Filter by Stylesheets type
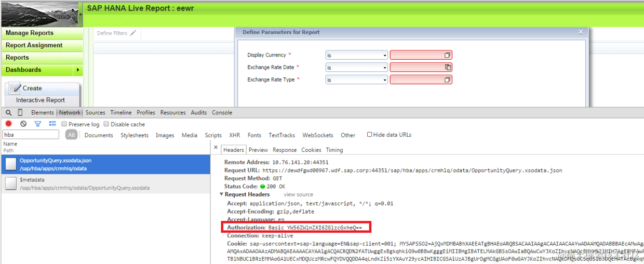The height and width of the screenshot is (264, 644). tap(135, 135)
